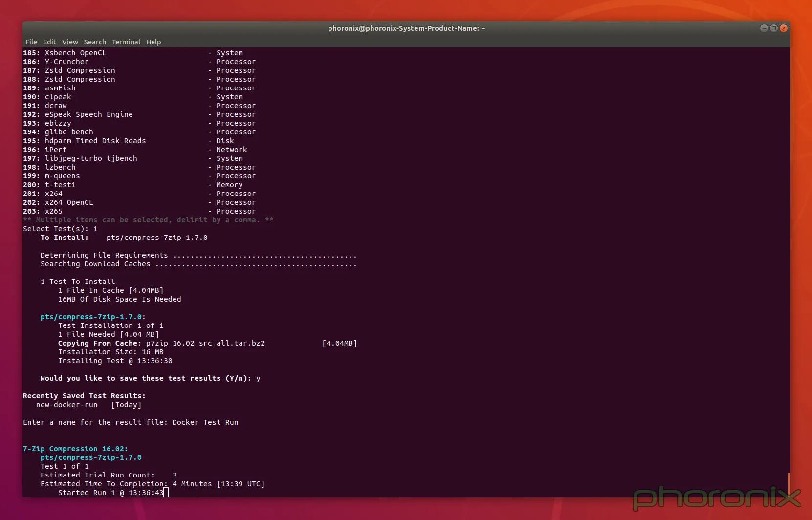Minimize the terminal window
Viewport: 812px width, 520px height.
(764, 28)
